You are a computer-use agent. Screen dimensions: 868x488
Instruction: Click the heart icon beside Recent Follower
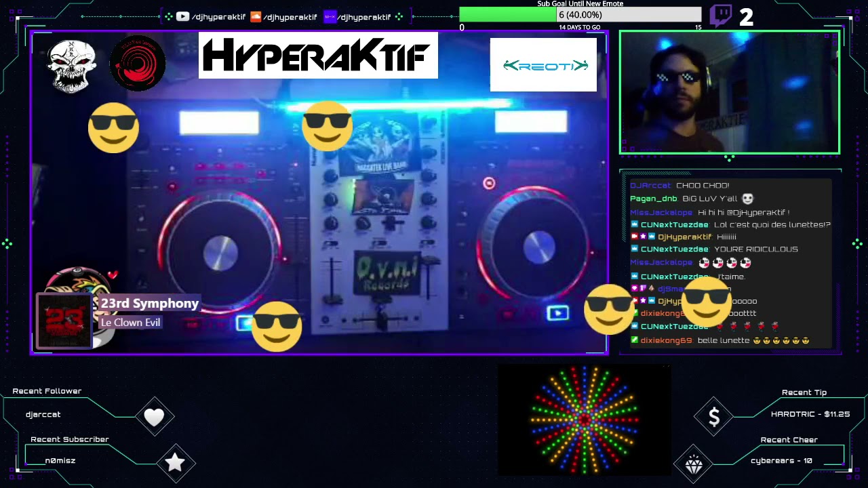point(154,417)
